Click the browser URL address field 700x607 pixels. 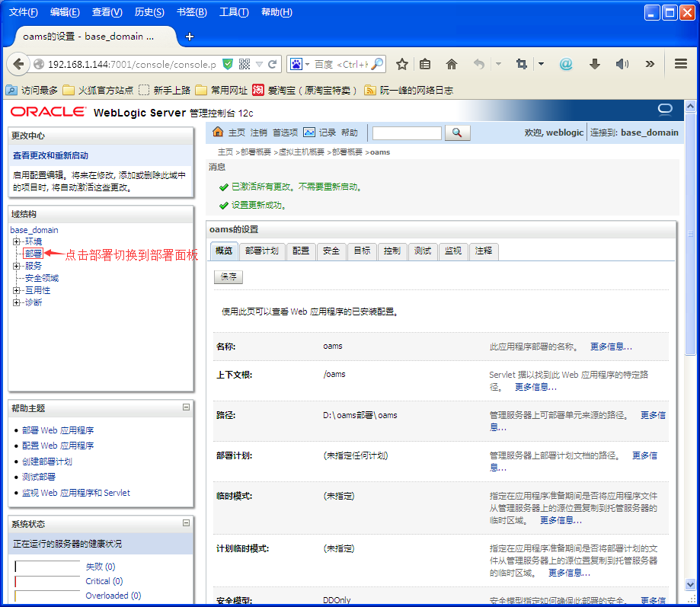coord(132,65)
